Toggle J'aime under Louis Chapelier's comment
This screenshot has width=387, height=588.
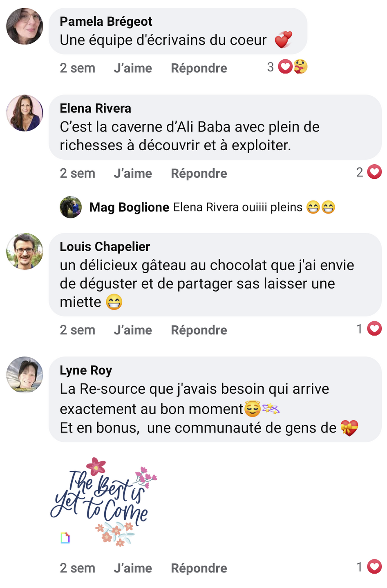pos(133,330)
